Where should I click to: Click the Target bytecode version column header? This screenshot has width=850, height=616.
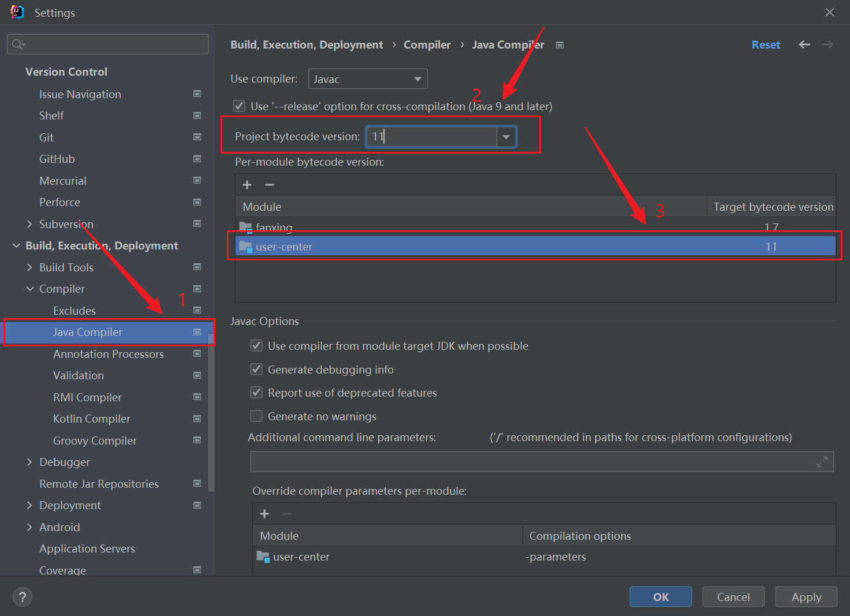[773, 207]
